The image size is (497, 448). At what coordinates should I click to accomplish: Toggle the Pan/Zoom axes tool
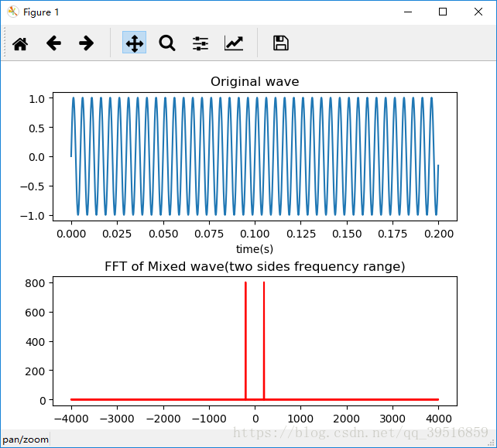tap(135, 43)
